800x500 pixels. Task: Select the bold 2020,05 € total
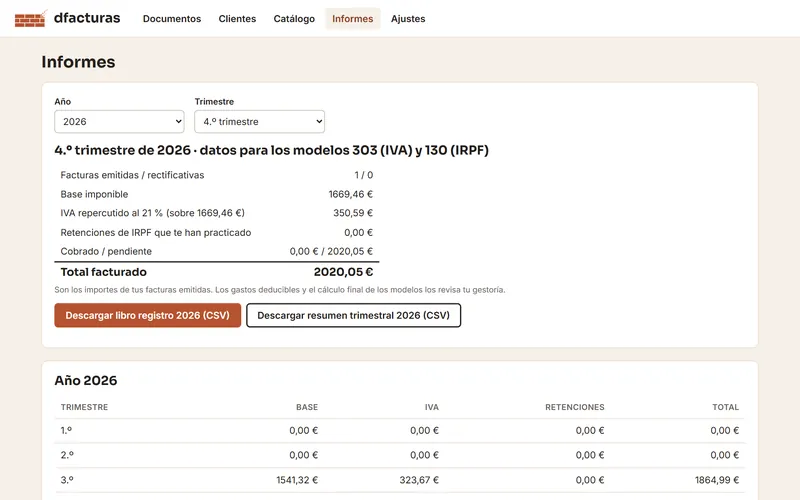(343, 272)
